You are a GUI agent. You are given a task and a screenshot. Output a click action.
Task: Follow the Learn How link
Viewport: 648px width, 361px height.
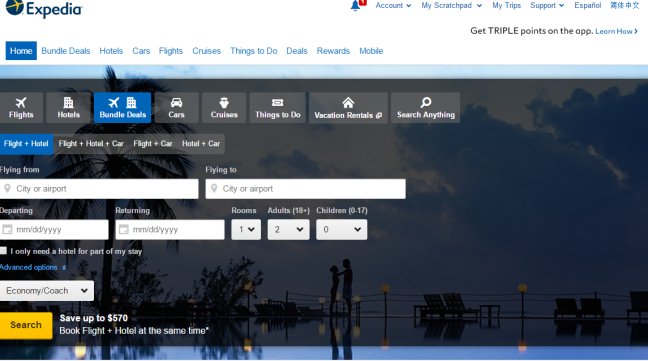(x=616, y=31)
